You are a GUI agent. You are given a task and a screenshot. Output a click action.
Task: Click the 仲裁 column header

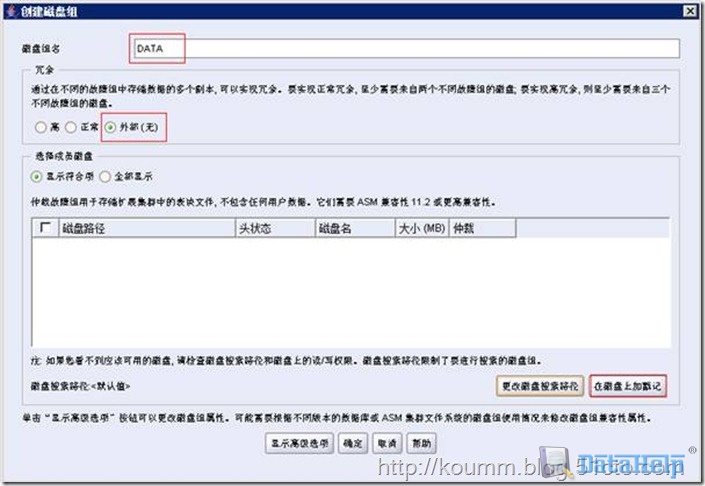pos(482,228)
